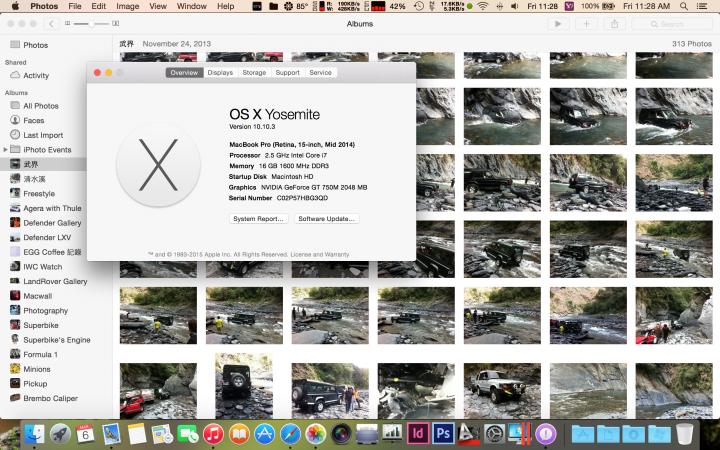Click the Search field in Photos
The height and width of the screenshot is (450, 720).
tap(672, 24)
